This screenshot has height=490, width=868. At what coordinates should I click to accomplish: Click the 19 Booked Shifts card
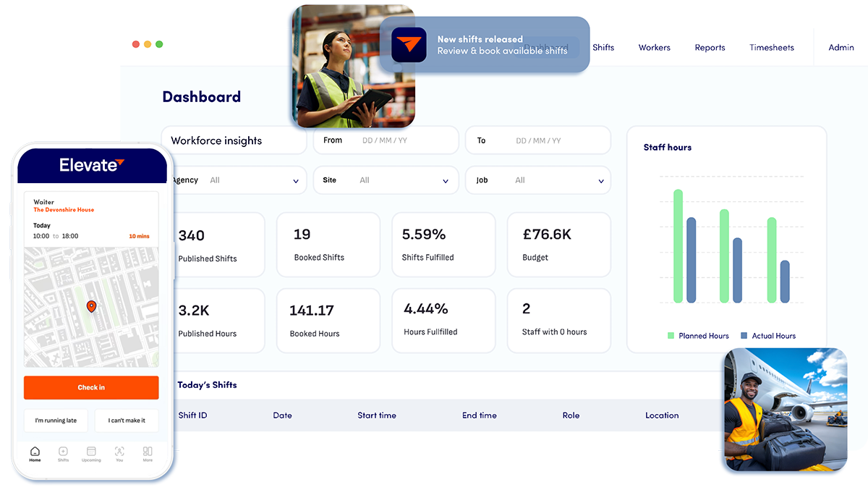[328, 245]
